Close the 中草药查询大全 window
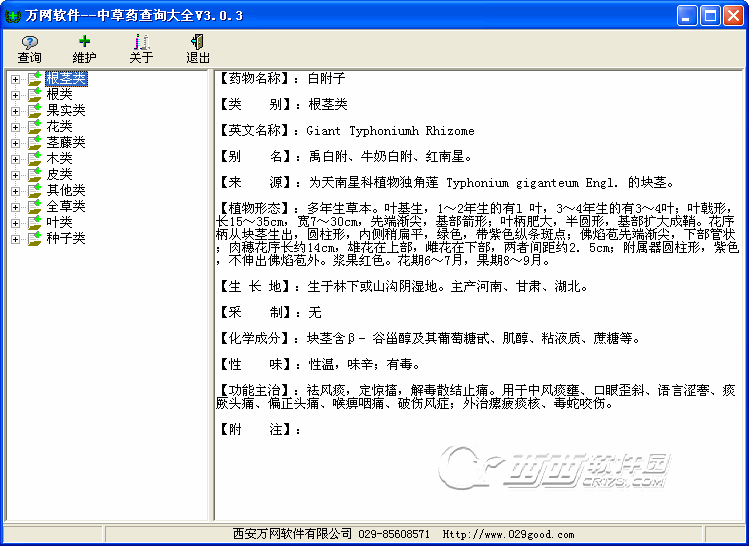 (x=733, y=16)
